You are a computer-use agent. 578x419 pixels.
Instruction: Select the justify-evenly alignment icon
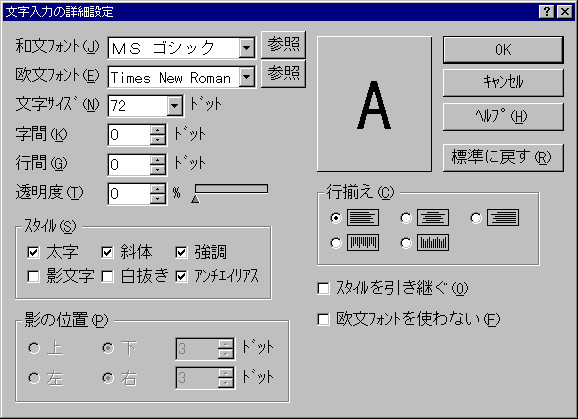click(x=363, y=242)
